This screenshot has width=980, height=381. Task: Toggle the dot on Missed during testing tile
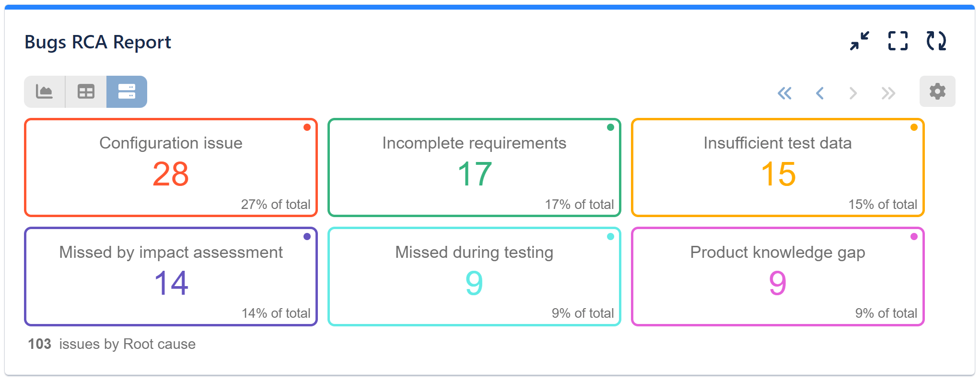(x=610, y=236)
